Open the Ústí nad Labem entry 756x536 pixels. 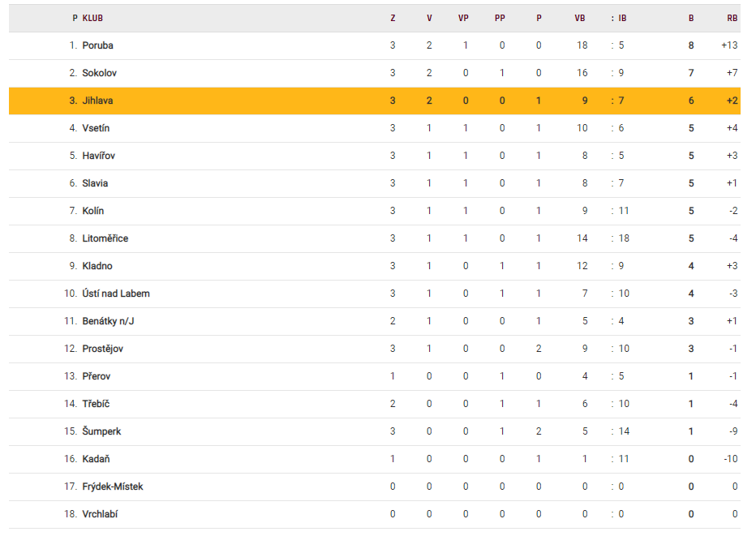click(x=115, y=294)
